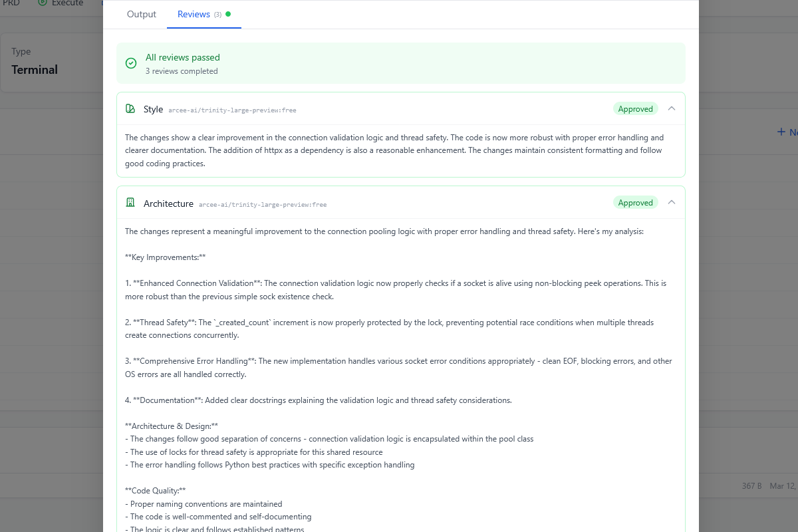This screenshot has width=798, height=532.
Task: Click the Architecture section title
Action: tap(168, 203)
